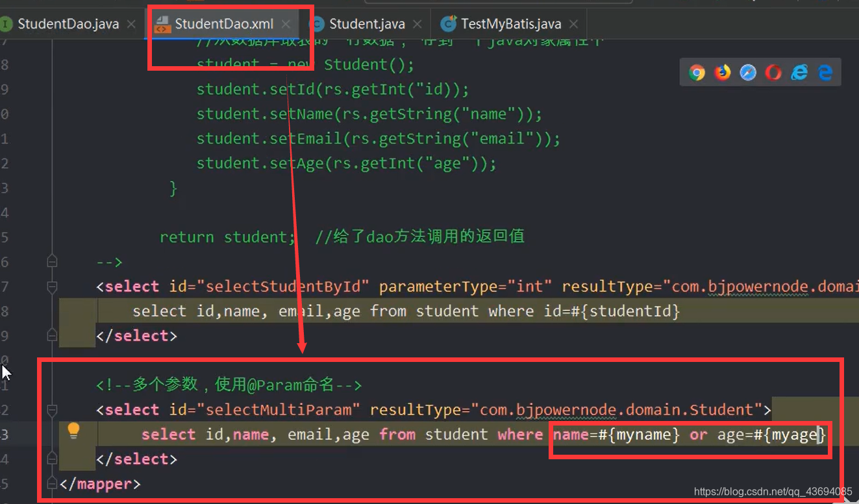Switch to the StudentDao.xml tab

[223, 24]
